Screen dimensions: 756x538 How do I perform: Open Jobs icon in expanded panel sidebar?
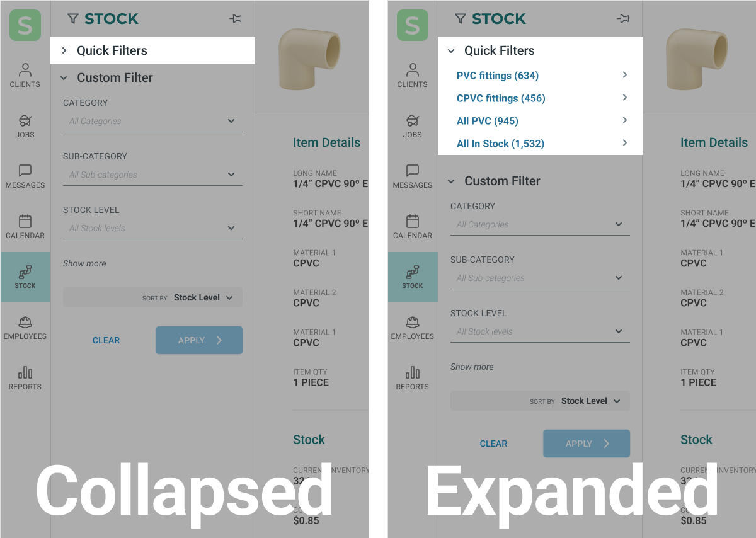(x=413, y=126)
